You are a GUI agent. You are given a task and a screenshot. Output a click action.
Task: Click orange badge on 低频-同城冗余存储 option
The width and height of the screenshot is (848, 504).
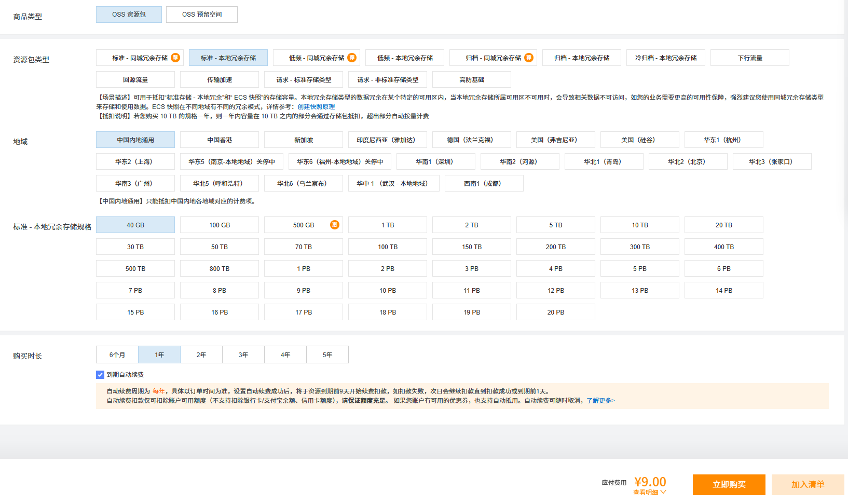pyautogui.click(x=352, y=58)
